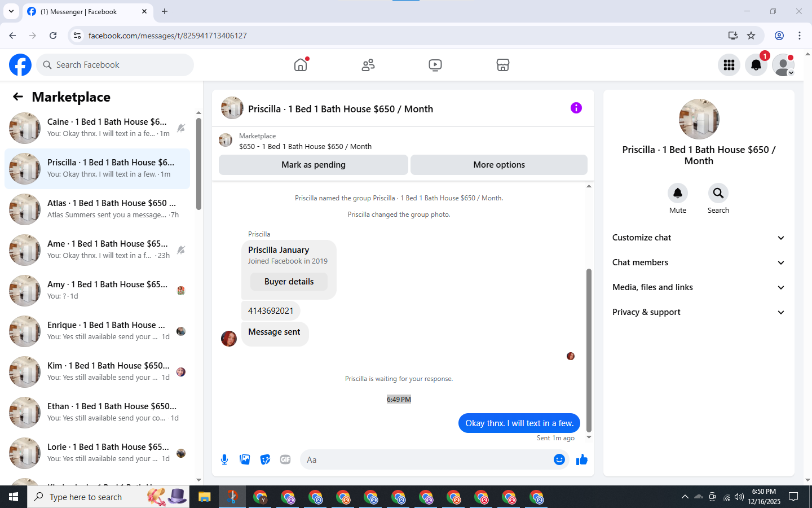Click browser Reload button
The width and height of the screenshot is (812, 508).
(53, 36)
